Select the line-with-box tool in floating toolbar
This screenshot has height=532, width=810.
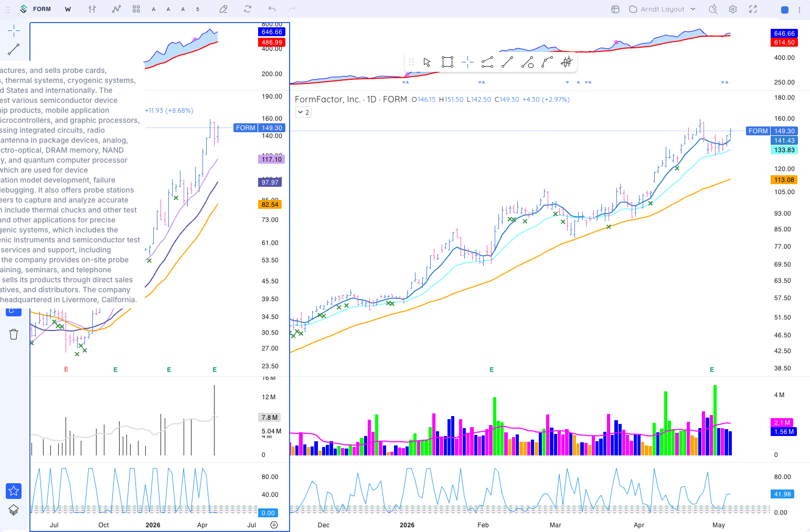coord(527,62)
